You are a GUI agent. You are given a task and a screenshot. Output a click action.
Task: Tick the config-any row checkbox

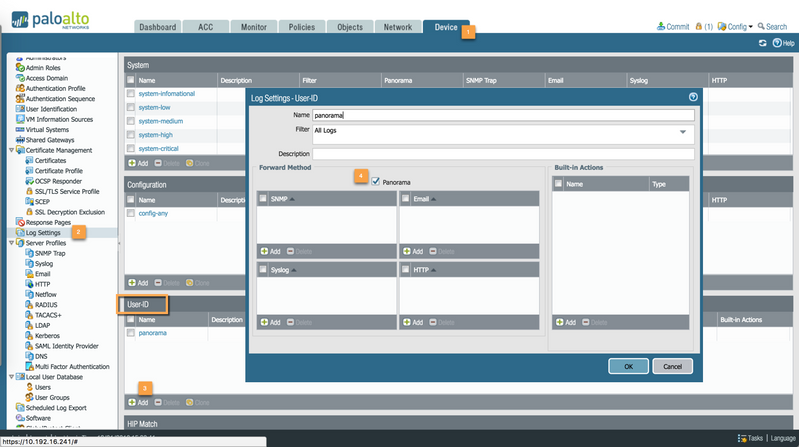[x=131, y=214]
